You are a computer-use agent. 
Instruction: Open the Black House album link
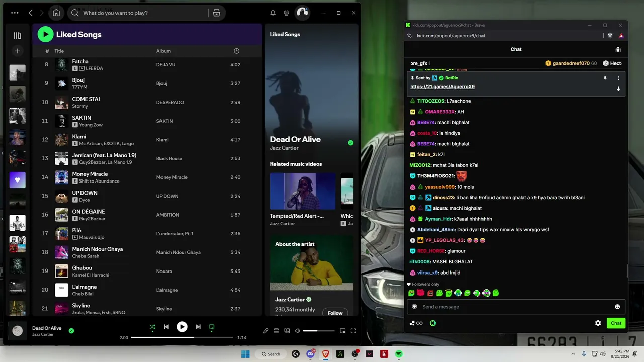click(x=169, y=158)
